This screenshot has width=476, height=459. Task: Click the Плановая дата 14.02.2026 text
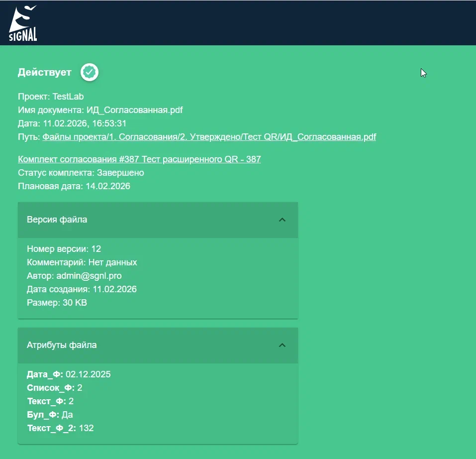coord(74,186)
